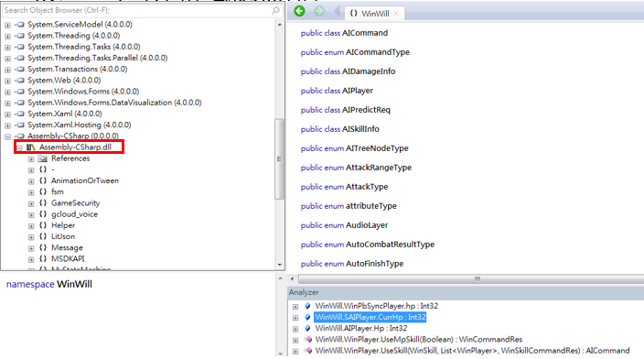The image size is (644, 359).
Task: Click the assembly icon for System.Xaml.Hosting
Action: point(20,125)
